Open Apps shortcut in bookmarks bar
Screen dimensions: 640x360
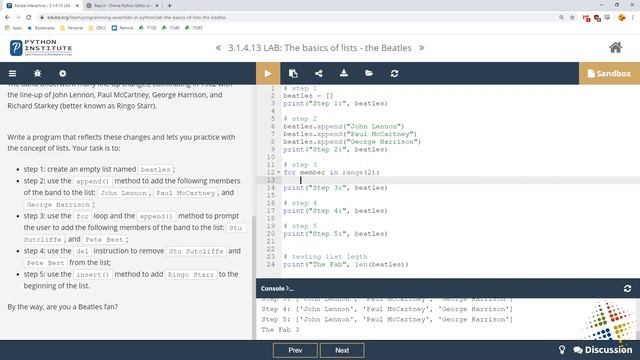tap(13, 28)
